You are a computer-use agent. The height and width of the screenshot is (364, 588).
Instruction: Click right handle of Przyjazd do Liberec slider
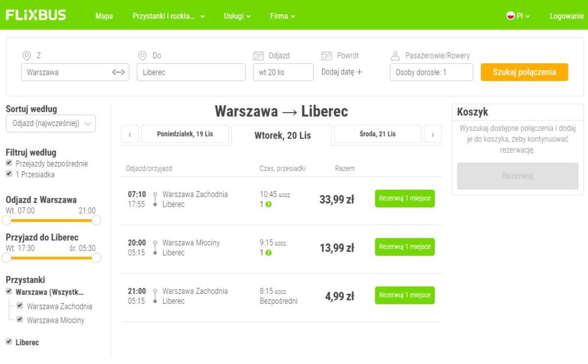click(x=96, y=258)
